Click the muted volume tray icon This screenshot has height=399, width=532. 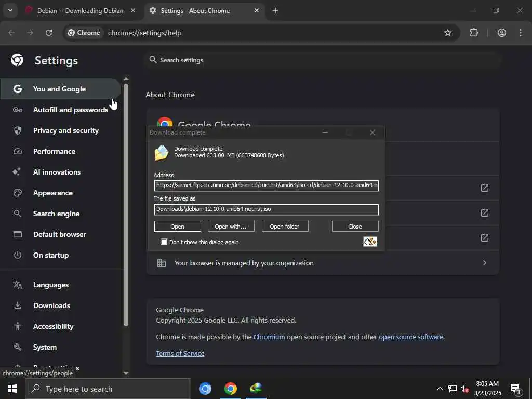point(465,389)
